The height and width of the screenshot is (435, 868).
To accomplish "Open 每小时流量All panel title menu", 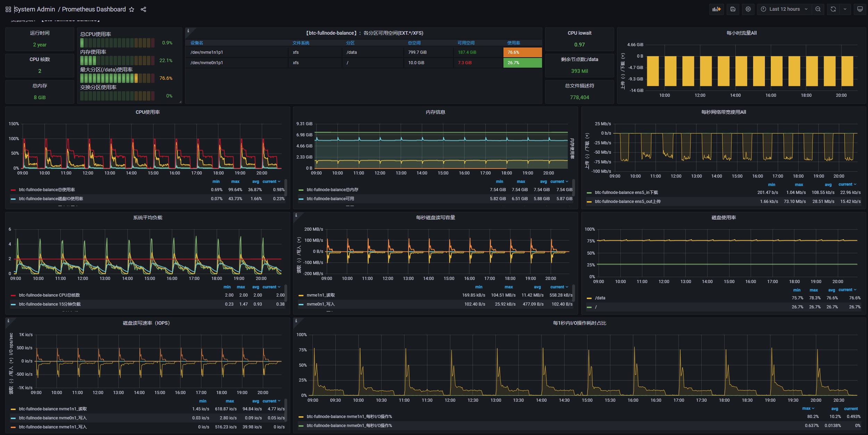I will pyautogui.click(x=741, y=33).
